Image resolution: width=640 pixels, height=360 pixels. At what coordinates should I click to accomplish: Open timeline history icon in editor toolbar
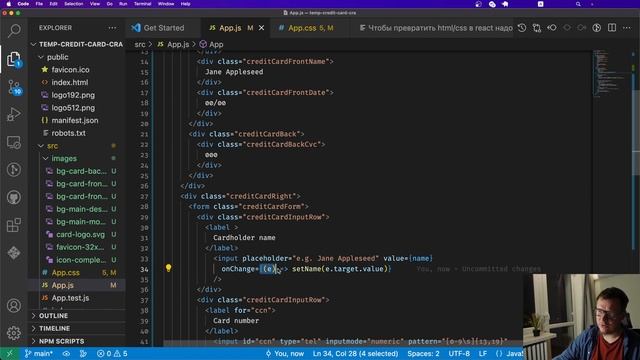tap(522, 28)
